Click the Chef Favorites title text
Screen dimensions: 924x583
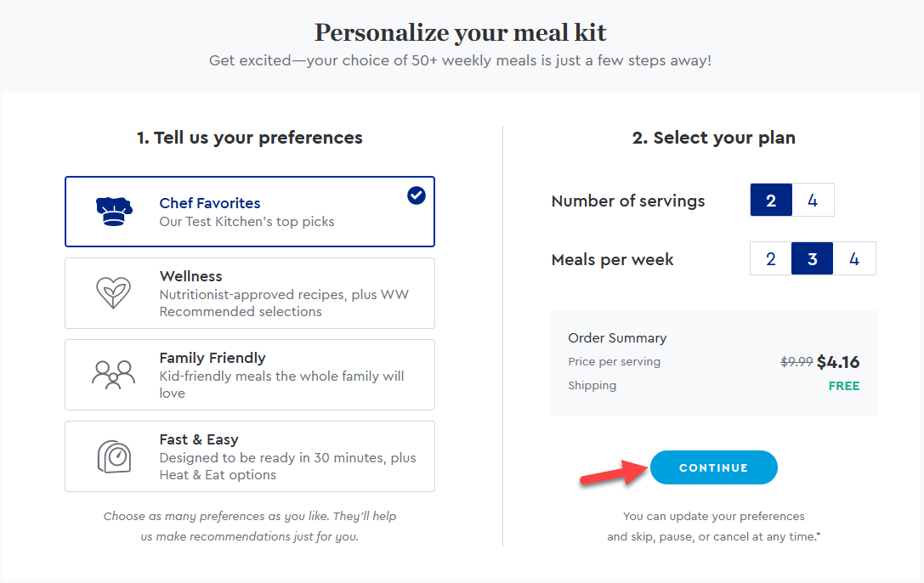pos(210,203)
